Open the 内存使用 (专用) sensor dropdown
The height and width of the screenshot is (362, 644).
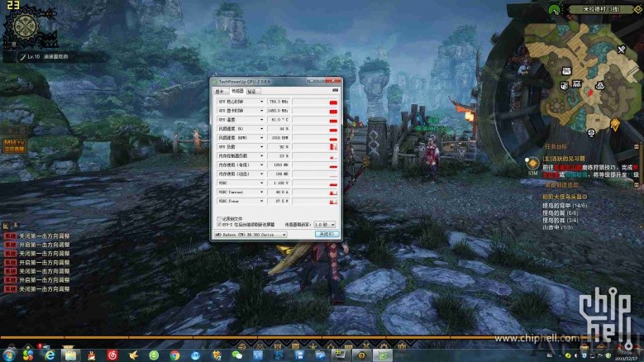point(261,165)
